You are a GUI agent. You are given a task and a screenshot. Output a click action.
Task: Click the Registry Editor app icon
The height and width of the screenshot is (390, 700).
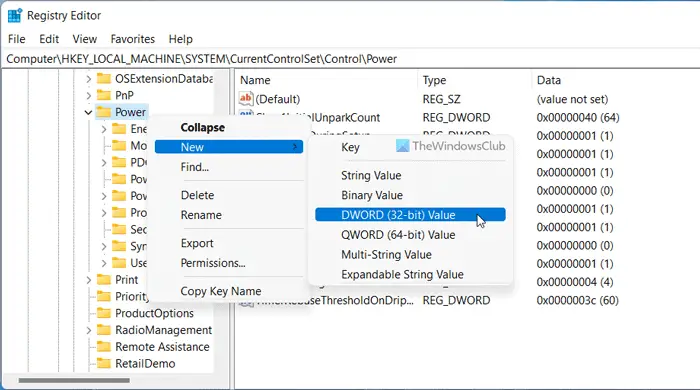[15, 15]
